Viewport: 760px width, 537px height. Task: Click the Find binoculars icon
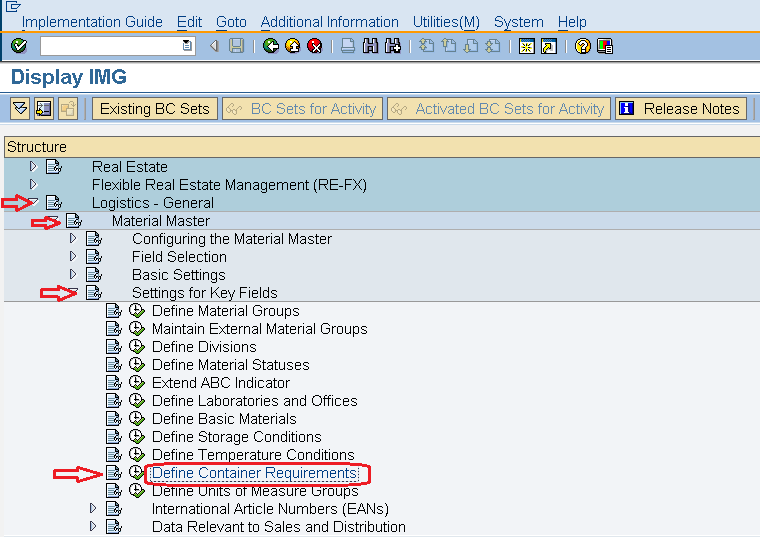pos(370,46)
